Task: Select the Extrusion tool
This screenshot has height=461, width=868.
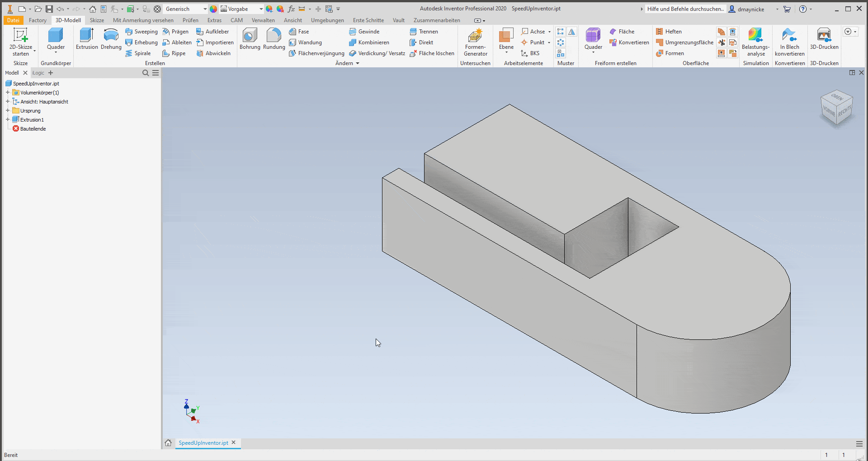Action: pyautogui.click(x=86, y=41)
